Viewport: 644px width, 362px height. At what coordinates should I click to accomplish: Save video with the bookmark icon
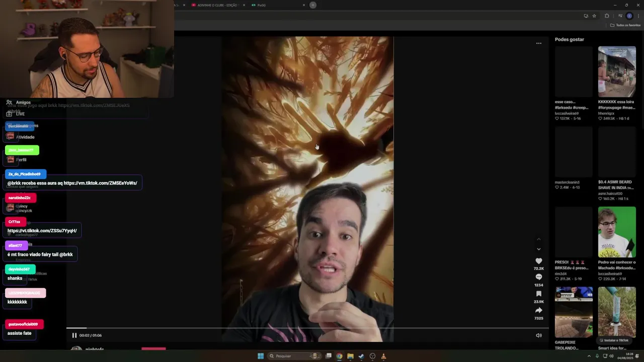click(538, 294)
